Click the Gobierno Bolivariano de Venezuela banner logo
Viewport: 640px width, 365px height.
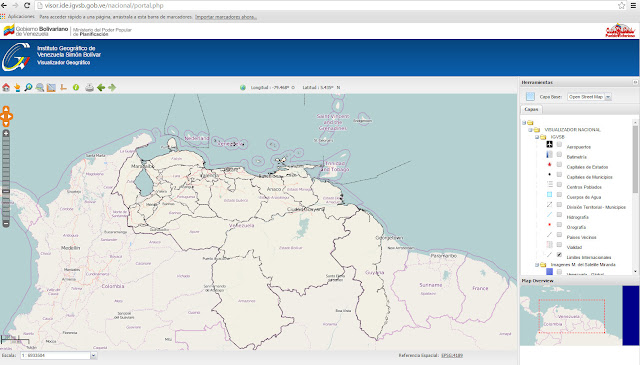[36, 31]
